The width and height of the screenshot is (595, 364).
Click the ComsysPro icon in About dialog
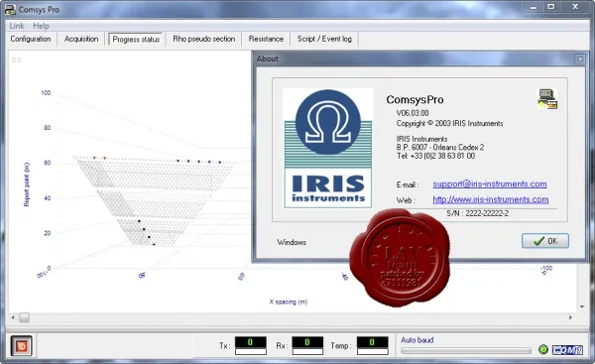[x=547, y=99]
